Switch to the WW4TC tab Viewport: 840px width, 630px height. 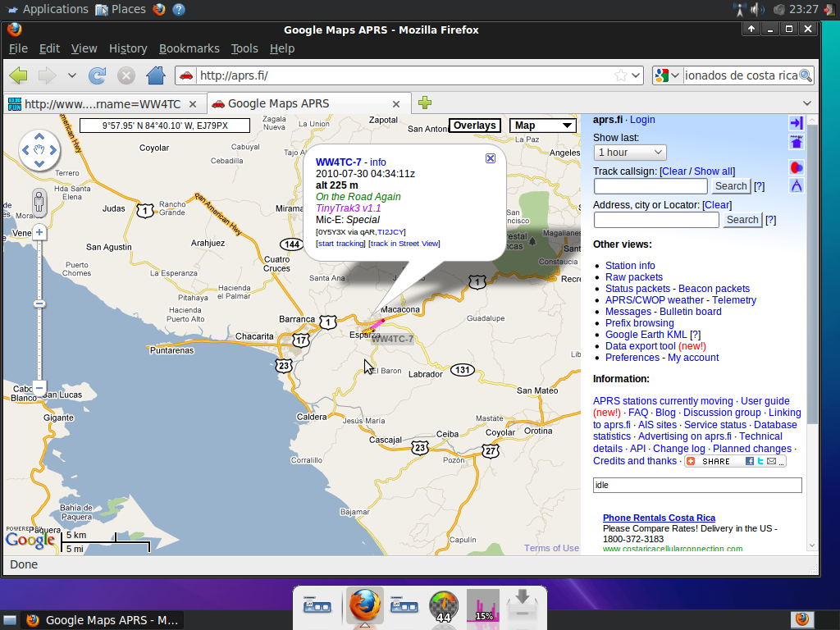[x=103, y=104]
